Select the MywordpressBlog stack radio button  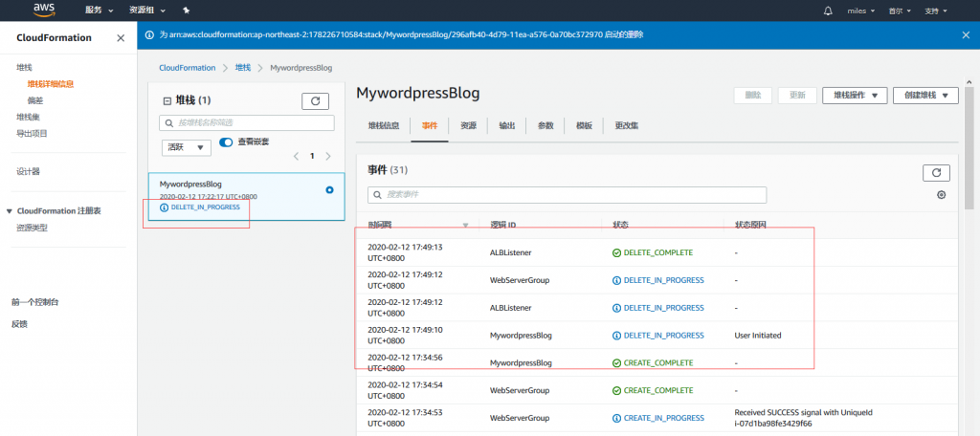click(329, 189)
